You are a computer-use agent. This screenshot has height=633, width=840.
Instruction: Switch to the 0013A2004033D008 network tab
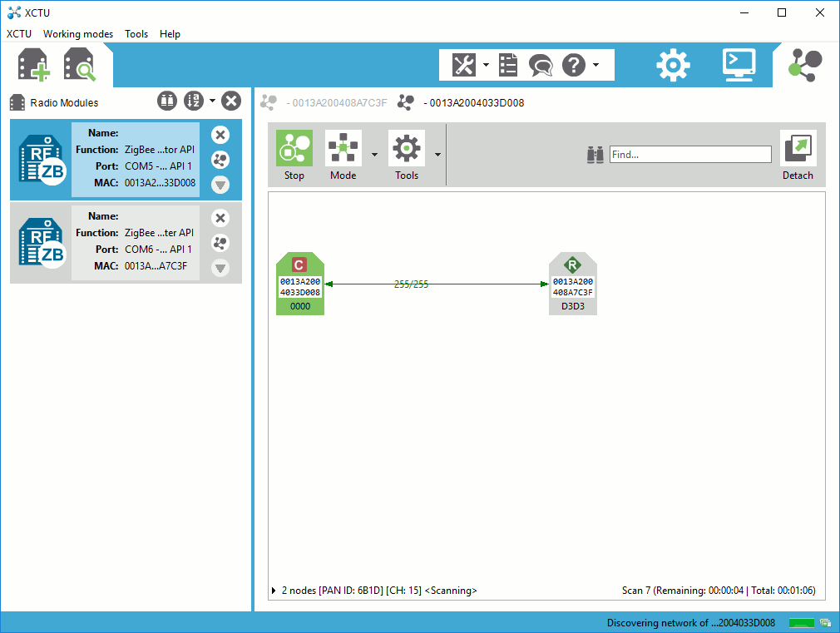(x=461, y=102)
